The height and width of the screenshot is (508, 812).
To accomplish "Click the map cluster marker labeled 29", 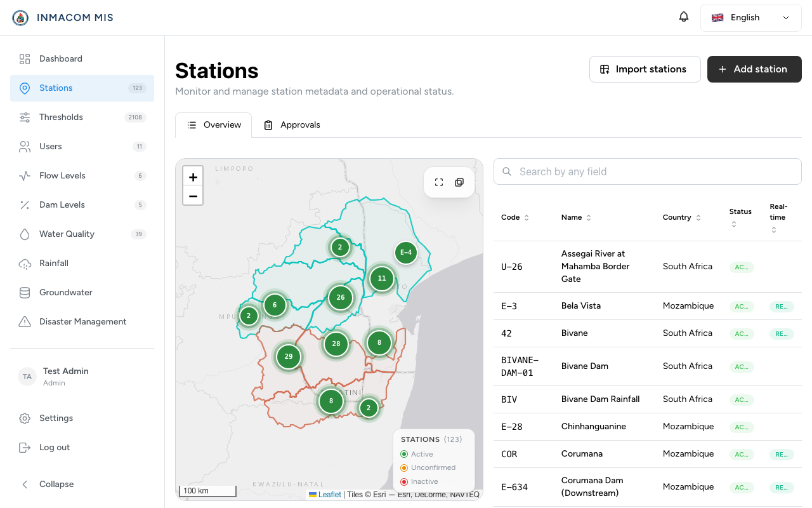I will pyautogui.click(x=289, y=356).
